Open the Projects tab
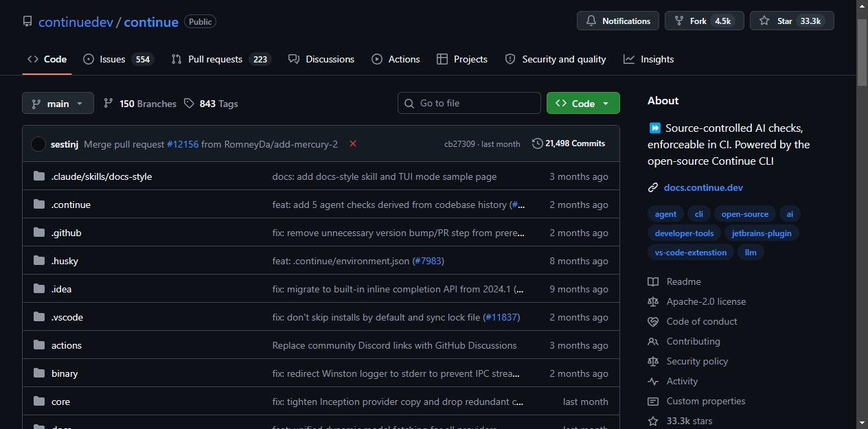Image resolution: width=868 pixels, height=429 pixels. pos(462,59)
